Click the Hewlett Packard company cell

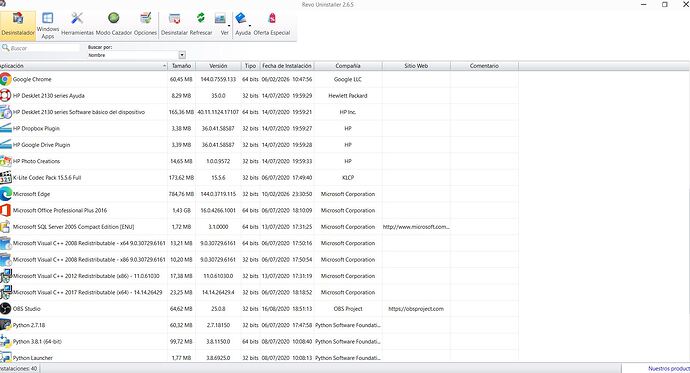348,95
